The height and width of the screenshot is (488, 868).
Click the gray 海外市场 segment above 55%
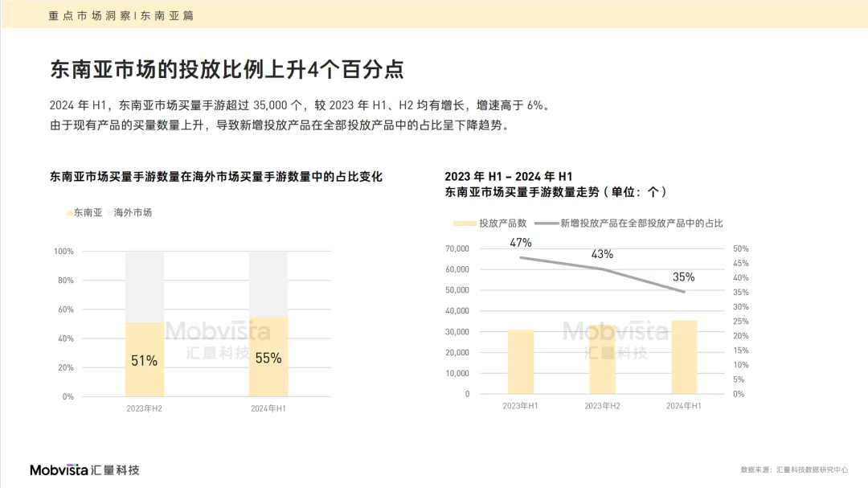[x=268, y=284]
